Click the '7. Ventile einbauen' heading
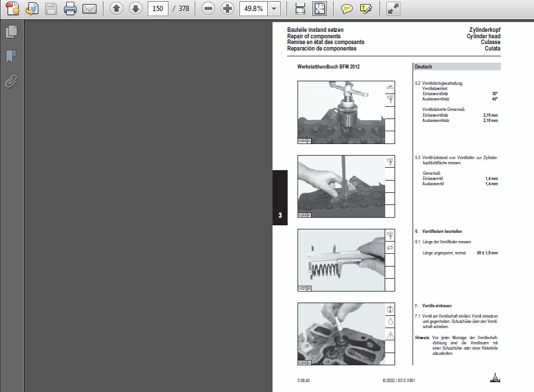The width and height of the screenshot is (534, 392). pyautogui.click(x=433, y=305)
